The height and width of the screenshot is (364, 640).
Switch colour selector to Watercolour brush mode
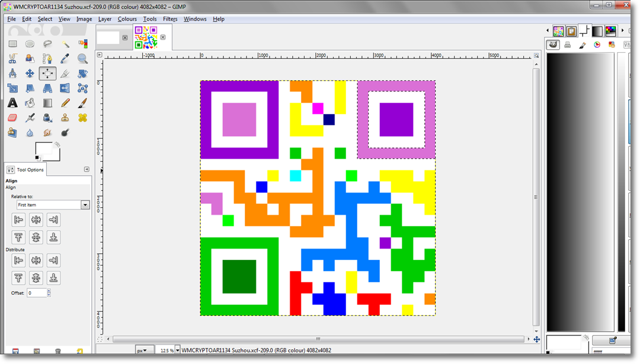tap(583, 45)
